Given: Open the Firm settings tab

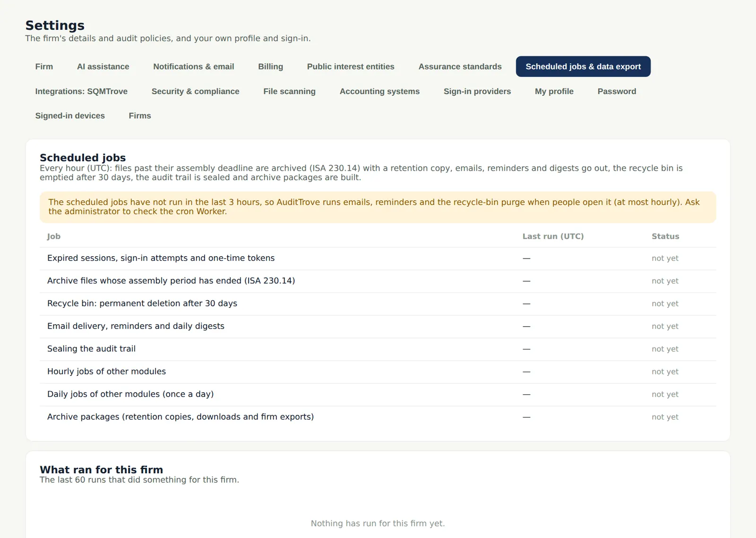Looking at the screenshot, I should click(44, 67).
